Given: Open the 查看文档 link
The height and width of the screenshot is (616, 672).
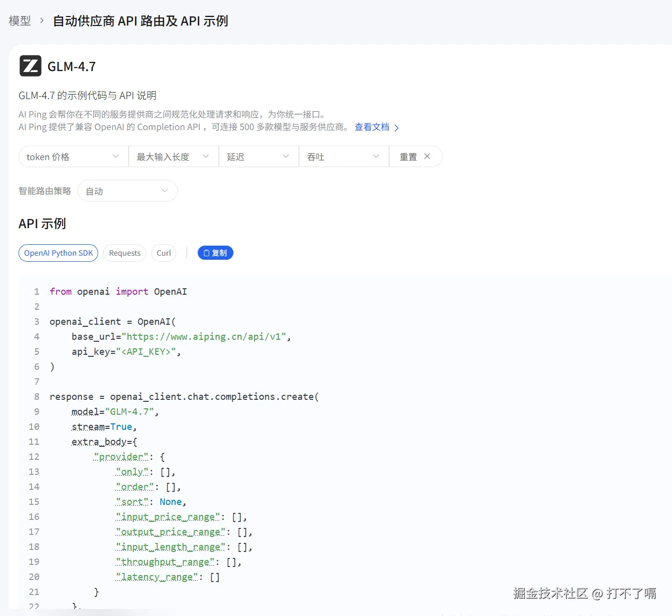Looking at the screenshot, I should point(372,127).
